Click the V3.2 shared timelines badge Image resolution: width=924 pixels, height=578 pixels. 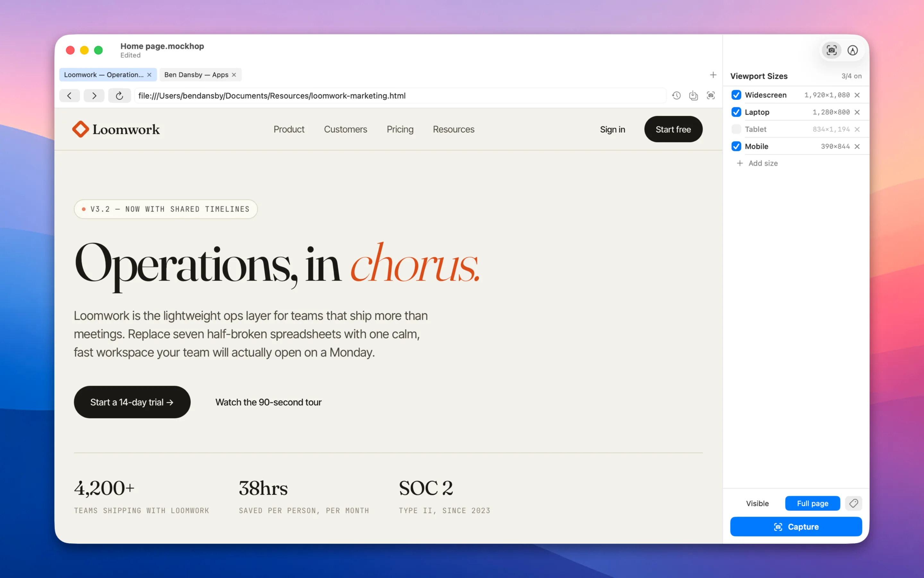pyautogui.click(x=166, y=209)
